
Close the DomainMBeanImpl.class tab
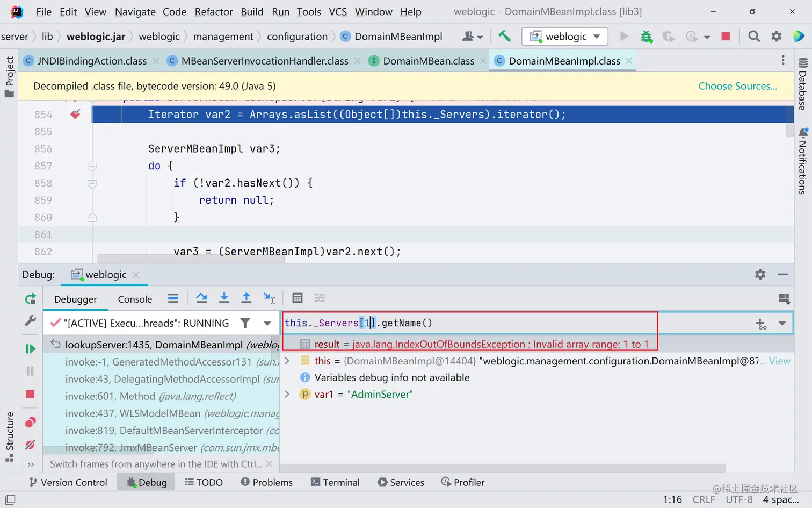pos(629,61)
